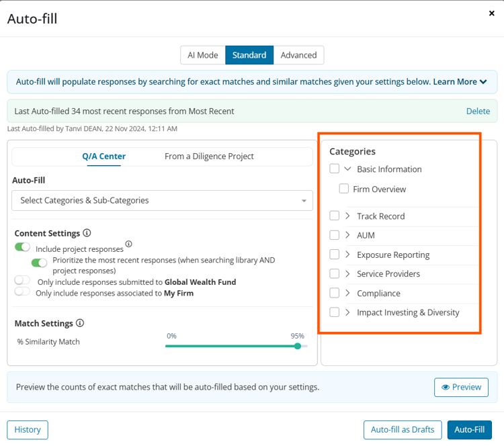
Task: Click the Auto-fill as Drafts button
Action: 403,430
